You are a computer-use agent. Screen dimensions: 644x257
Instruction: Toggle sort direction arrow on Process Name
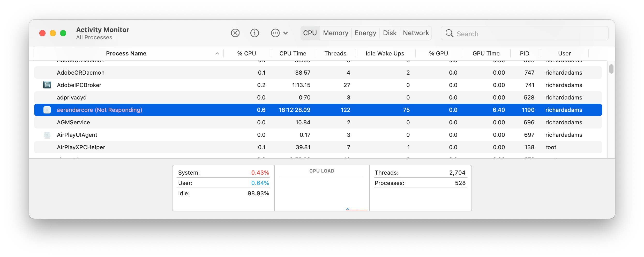(217, 54)
